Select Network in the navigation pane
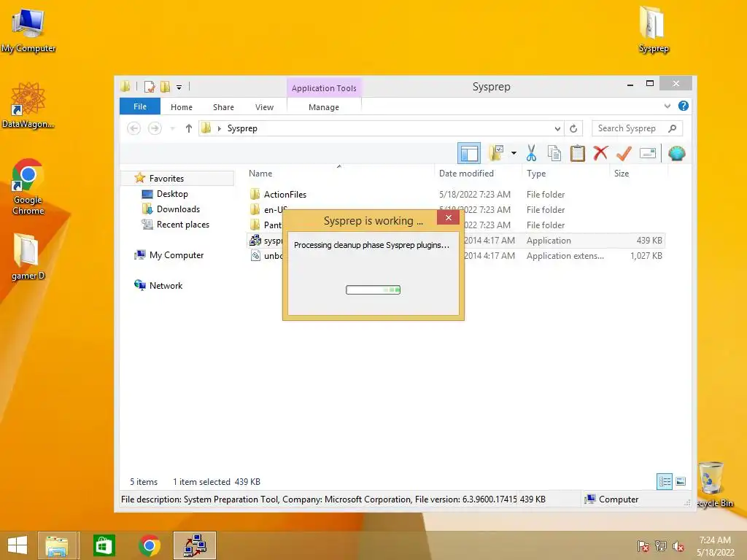This screenshot has height=560, width=747. pyautogui.click(x=166, y=285)
